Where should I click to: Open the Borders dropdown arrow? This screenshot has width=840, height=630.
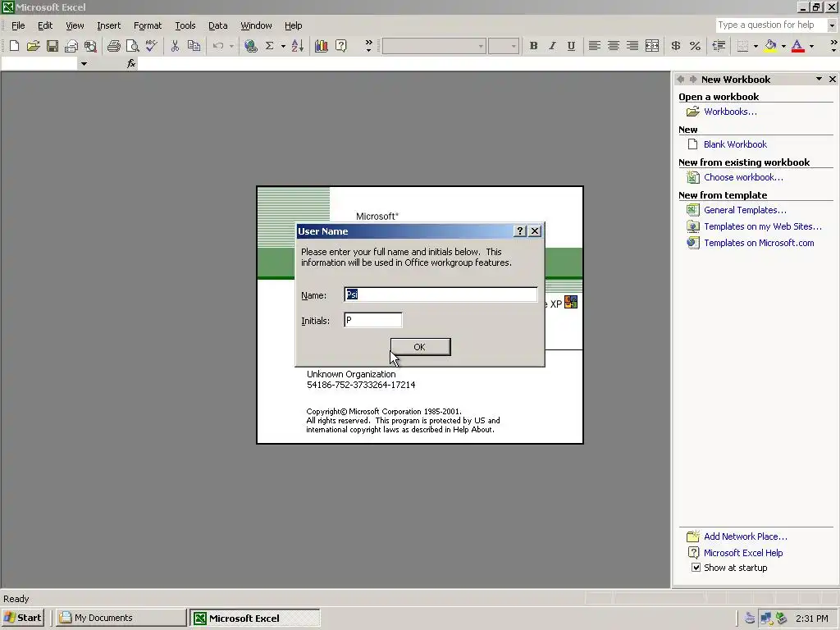click(756, 46)
